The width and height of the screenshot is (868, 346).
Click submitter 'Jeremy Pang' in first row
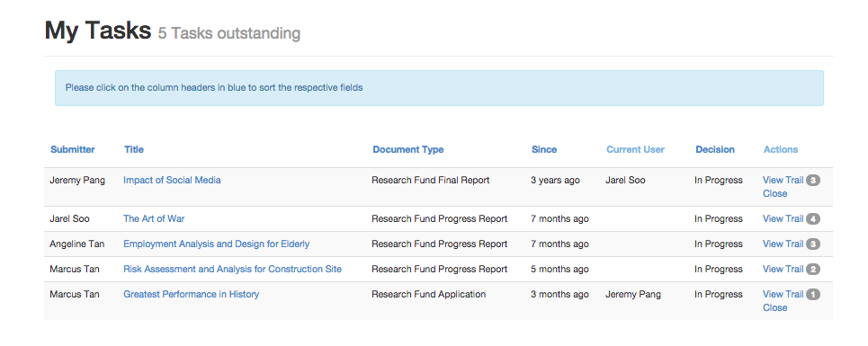click(77, 180)
